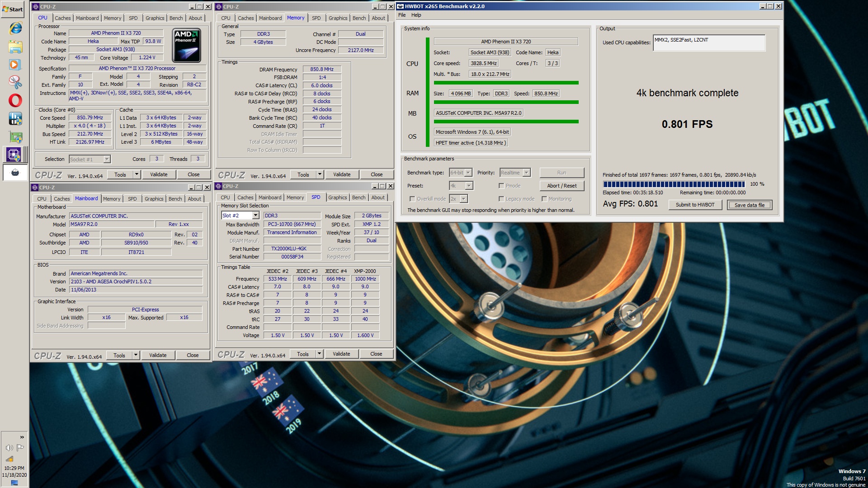Screen dimensions: 868x488
Task: Click the volume speaker tray icon
Action: coord(9,448)
